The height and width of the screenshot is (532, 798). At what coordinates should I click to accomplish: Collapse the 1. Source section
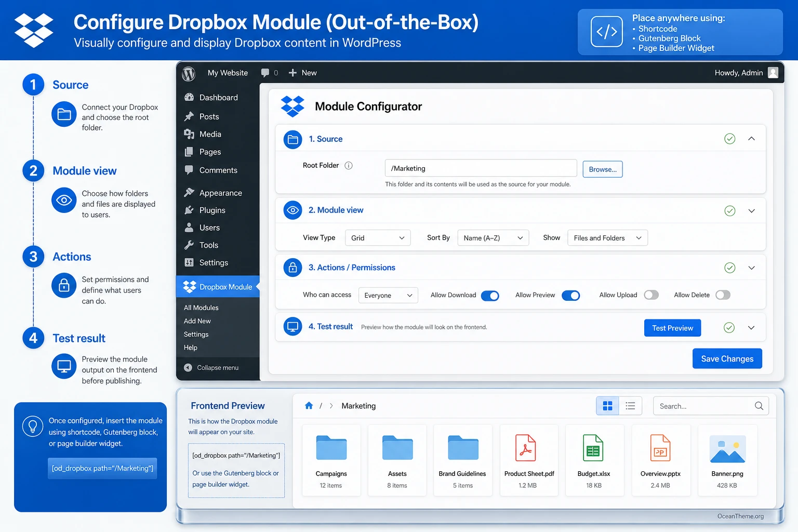pyautogui.click(x=751, y=139)
